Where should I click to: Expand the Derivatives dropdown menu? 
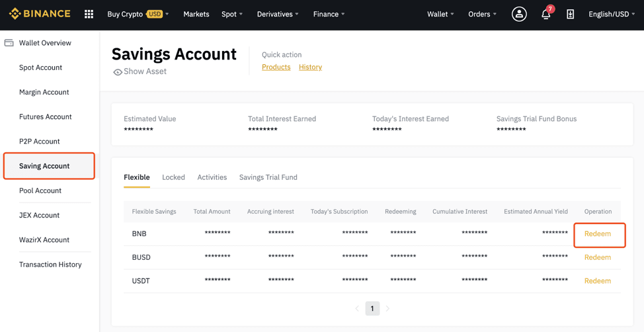tap(278, 14)
